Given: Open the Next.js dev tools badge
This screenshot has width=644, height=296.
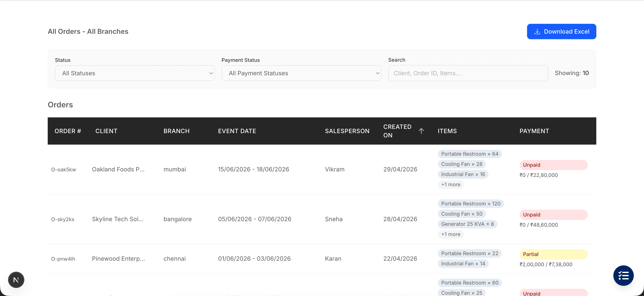Looking at the screenshot, I should tap(16, 280).
